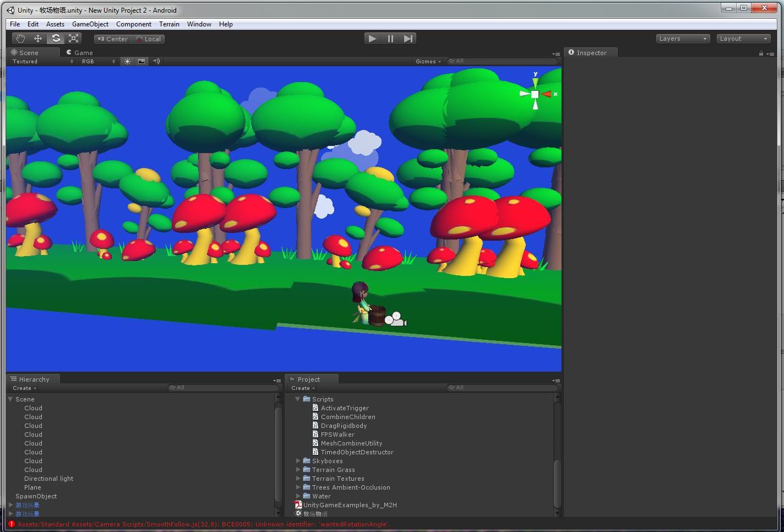Collapse the Scripts folder
This screenshot has height=532, width=784.
[x=298, y=399]
